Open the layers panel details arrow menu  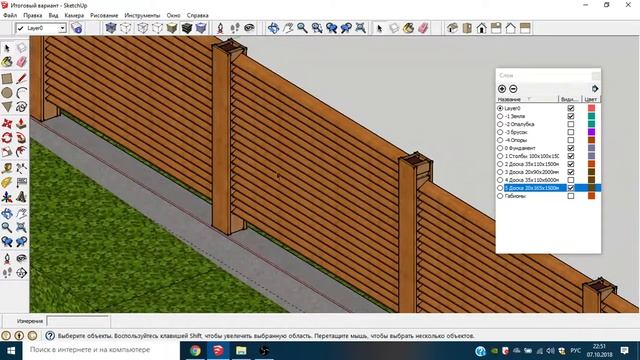595,89
